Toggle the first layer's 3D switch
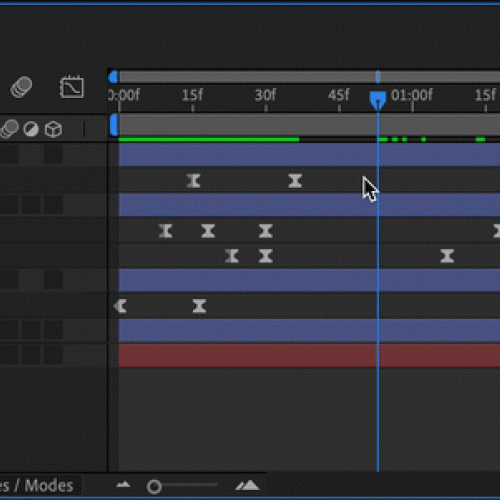This screenshot has height=500, width=500. pyautogui.click(x=53, y=154)
